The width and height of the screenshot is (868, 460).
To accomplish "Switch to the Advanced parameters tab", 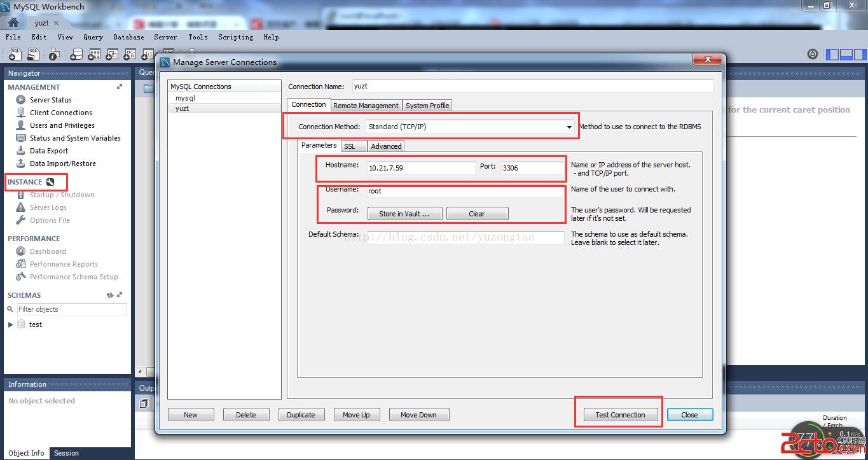I will click(x=386, y=146).
